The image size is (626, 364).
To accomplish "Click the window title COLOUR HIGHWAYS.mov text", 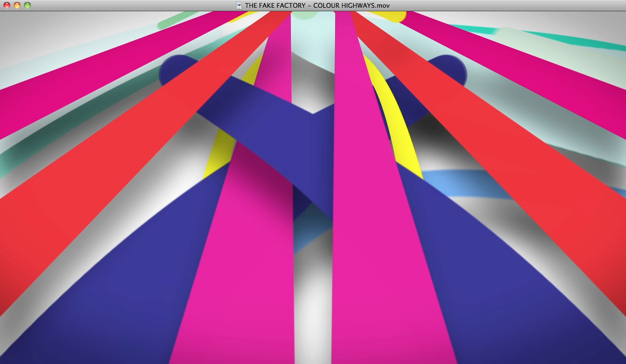I will click(x=317, y=5).
